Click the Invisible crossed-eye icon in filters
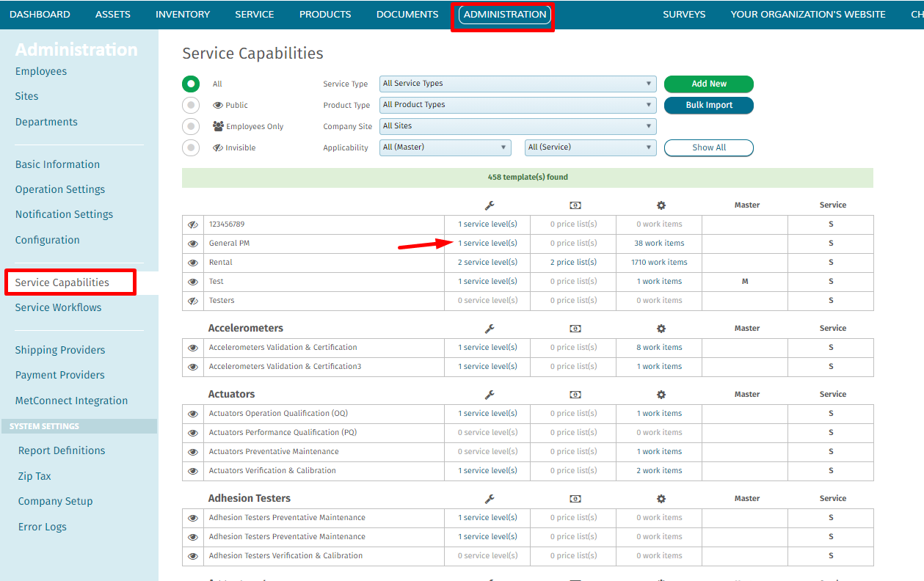The width and height of the screenshot is (924, 581). [x=218, y=147]
